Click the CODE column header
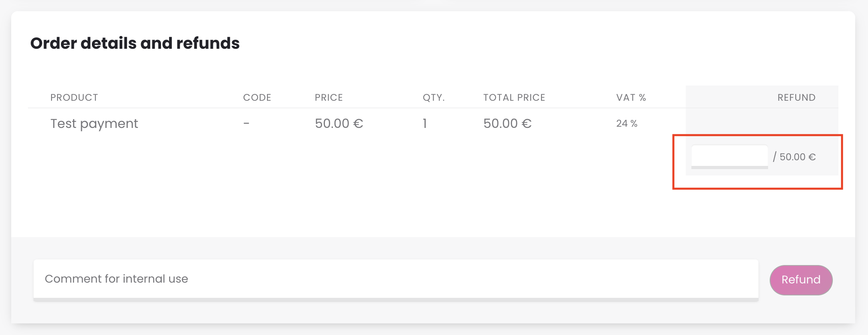The image size is (868, 335). click(257, 98)
